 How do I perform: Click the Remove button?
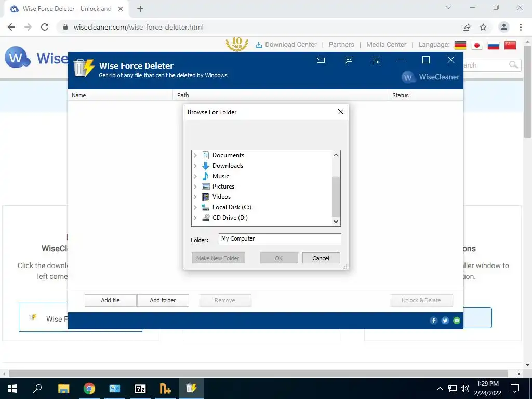[x=225, y=300]
